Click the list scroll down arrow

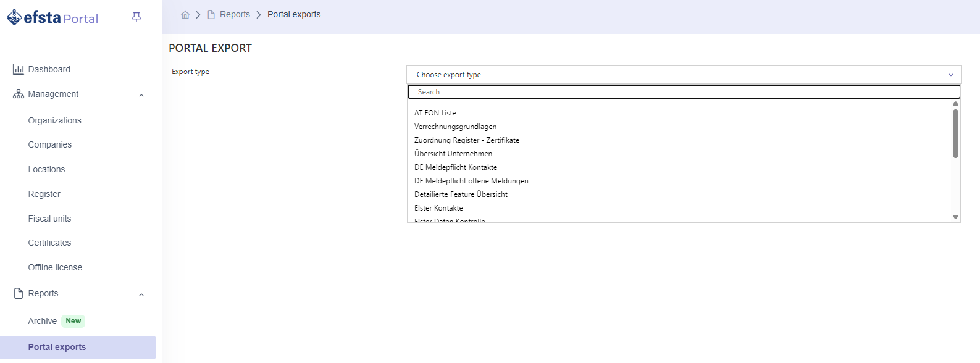point(955,217)
